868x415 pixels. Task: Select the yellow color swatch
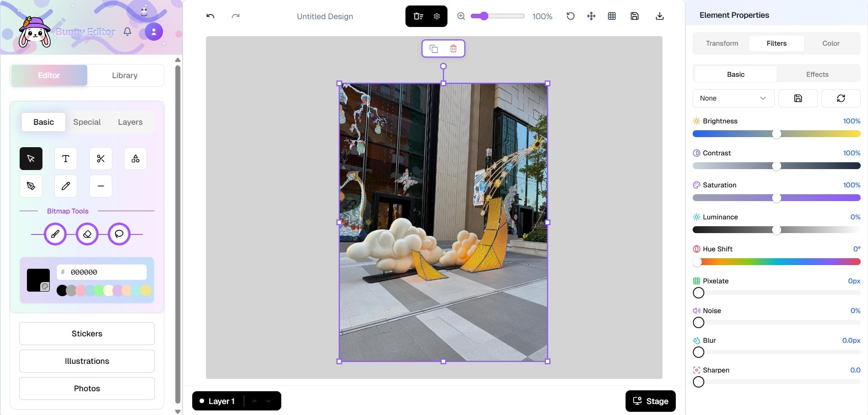[x=145, y=290]
